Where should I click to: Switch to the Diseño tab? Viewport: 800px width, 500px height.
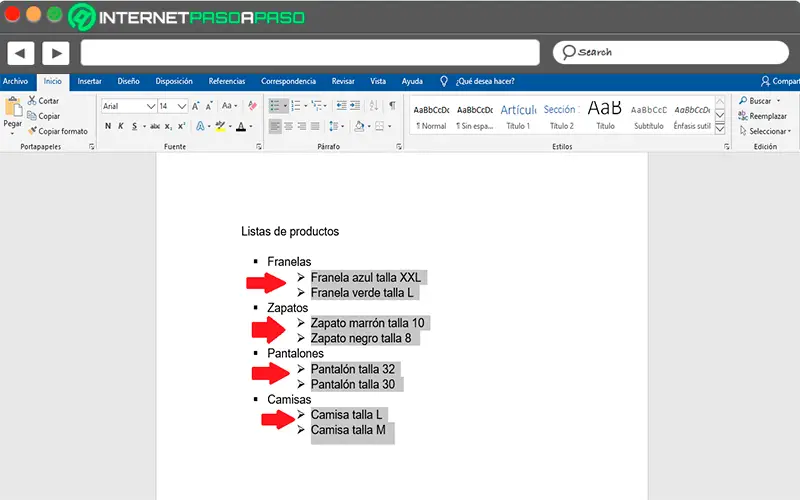tap(128, 81)
